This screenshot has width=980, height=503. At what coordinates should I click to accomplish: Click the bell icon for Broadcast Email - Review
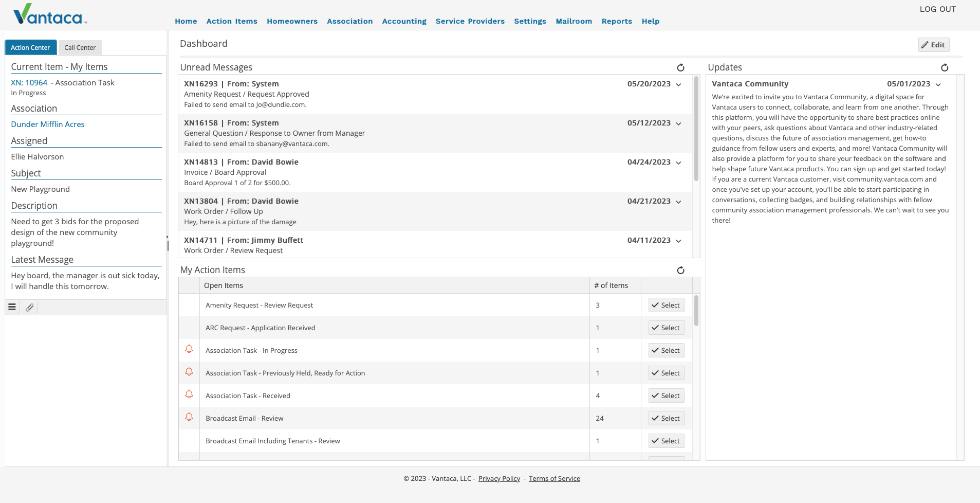pyautogui.click(x=189, y=417)
